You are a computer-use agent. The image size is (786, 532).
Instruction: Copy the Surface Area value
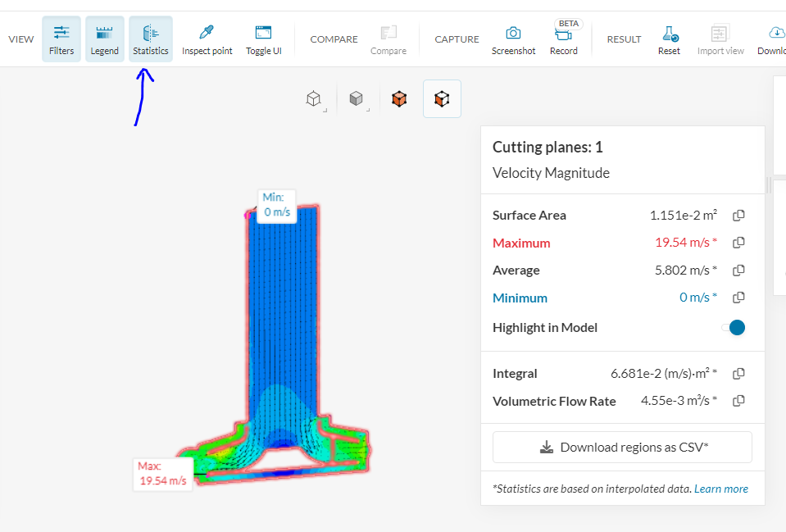738,216
